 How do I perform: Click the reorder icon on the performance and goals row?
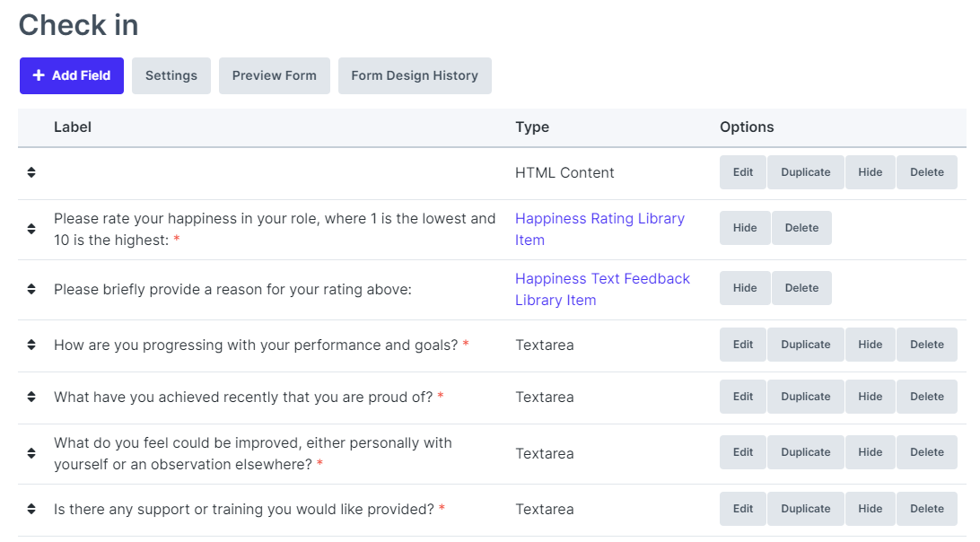[31, 344]
